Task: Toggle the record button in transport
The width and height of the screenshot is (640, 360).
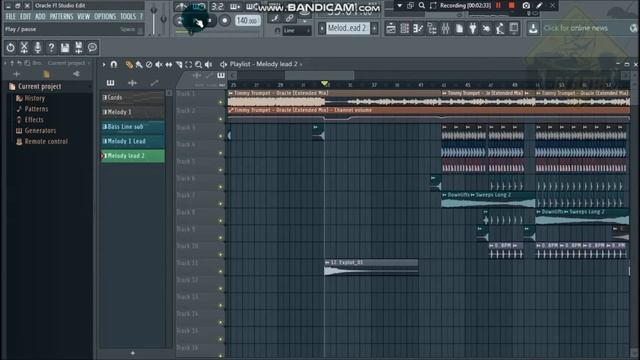Action: pos(224,20)
